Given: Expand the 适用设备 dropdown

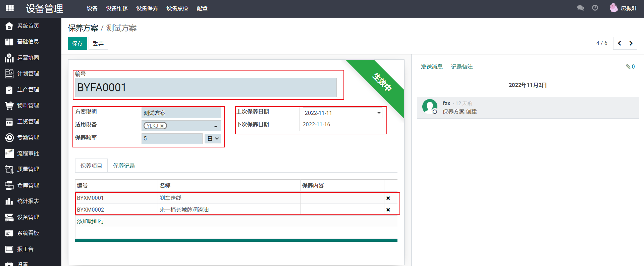Looking at the screenshot, I should pos(215,126).
